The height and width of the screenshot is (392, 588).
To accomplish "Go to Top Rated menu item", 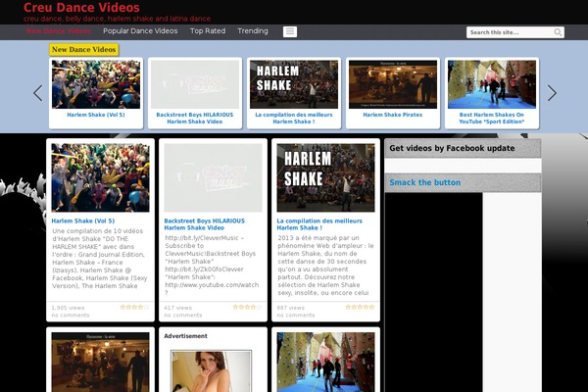I will pos(208,31).
